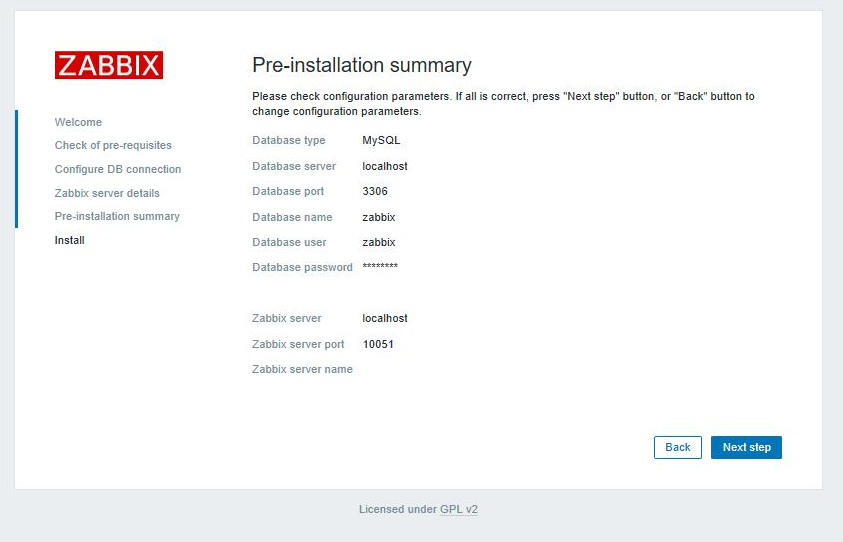Click the database port value 3306
Image resolution: width=843 pixels, height=542 pixels.
click(375, 191)
